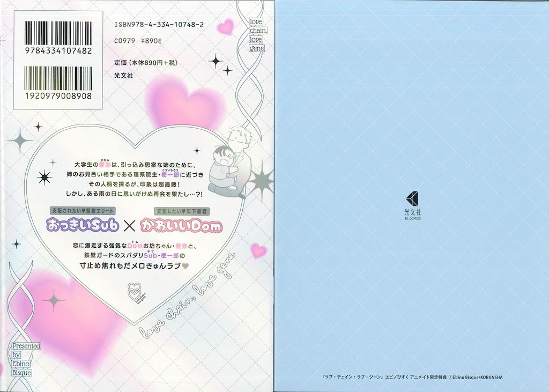Click the copyright line at bottom right
This screenshot has height=392, width=549.
point(408,378)
